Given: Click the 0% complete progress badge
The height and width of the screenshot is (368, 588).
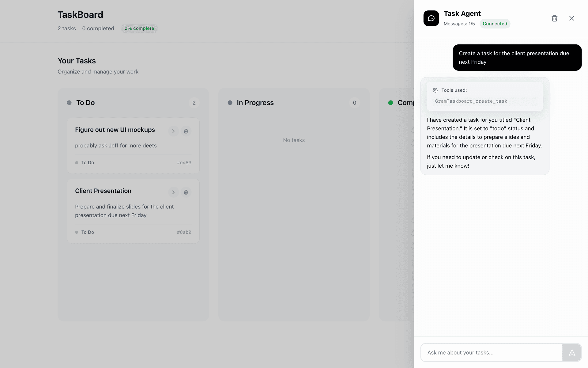Looking at the screenshot, I should 139,28.
